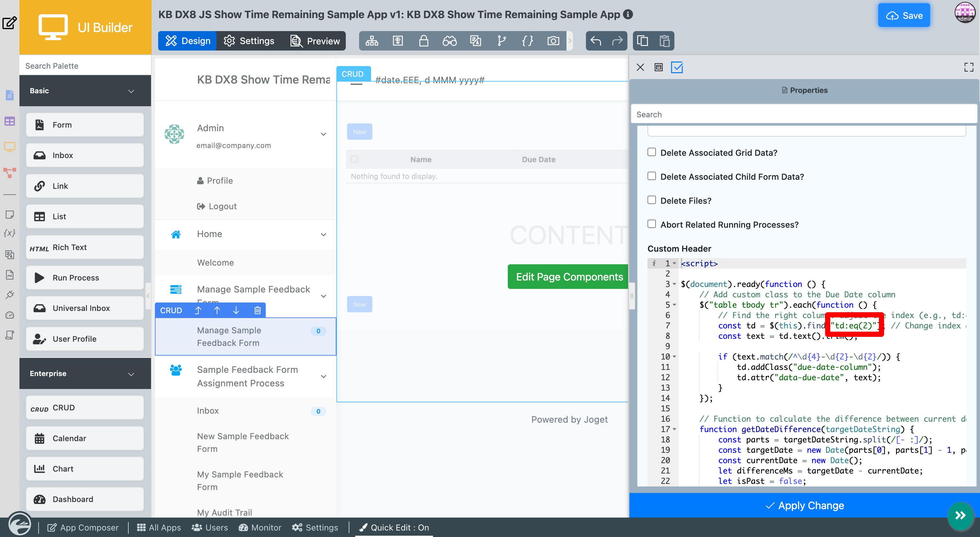Open Welcome menu item

tap(215, 262)
